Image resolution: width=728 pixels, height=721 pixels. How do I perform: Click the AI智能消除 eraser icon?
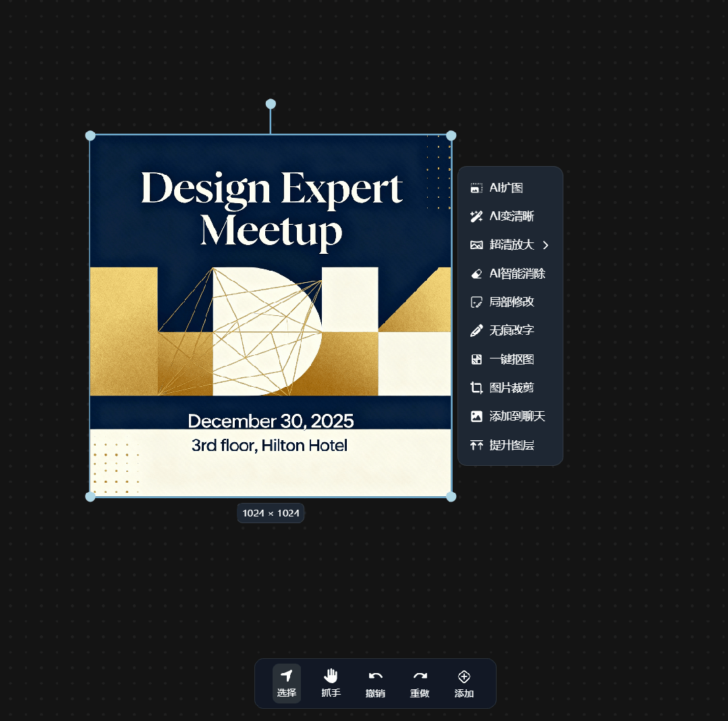click(476, 274)
